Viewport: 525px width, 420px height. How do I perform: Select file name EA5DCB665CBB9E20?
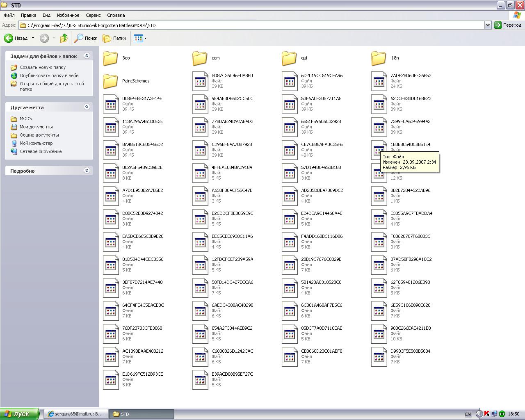click(x=143, y=236)
